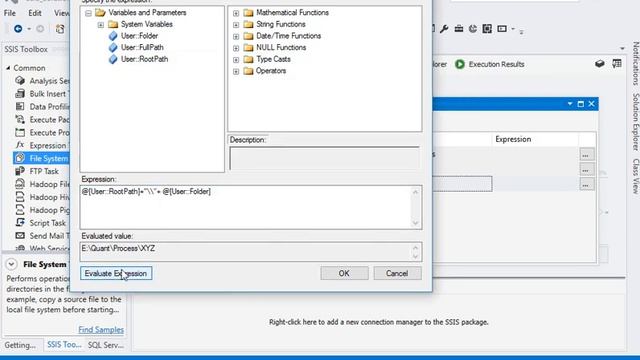Click the Evaluate Expression button
This screenshot has height=360, width=640.
tap(116, 273)
